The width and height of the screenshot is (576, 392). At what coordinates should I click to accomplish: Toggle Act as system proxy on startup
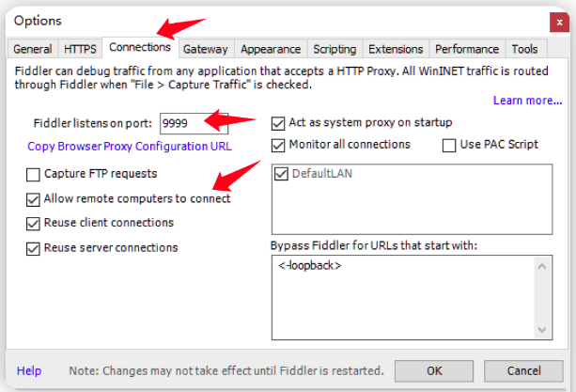(278, 123)
